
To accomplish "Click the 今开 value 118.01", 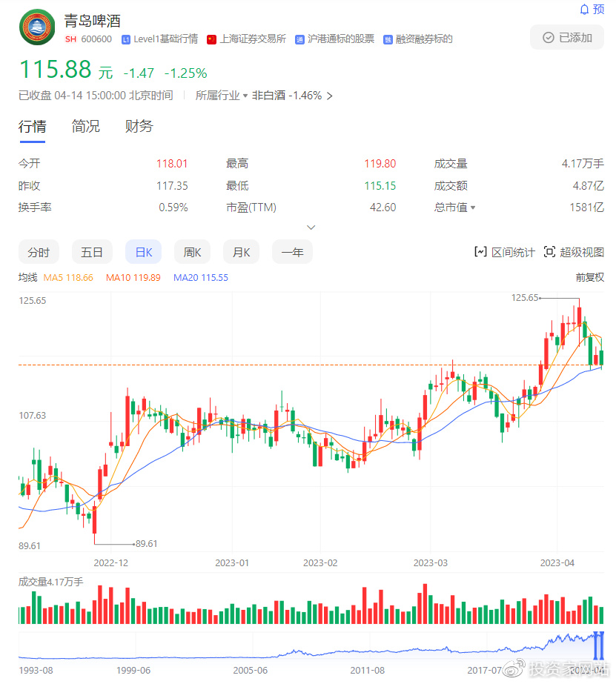I will coord(172,164).
